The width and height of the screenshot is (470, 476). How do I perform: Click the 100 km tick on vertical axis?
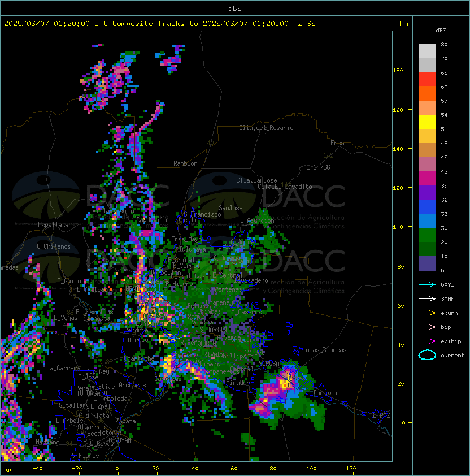pos(398,227)
